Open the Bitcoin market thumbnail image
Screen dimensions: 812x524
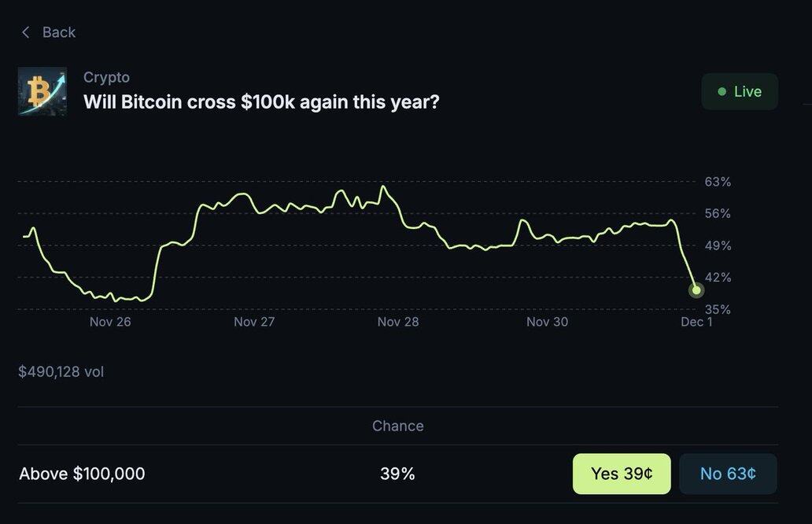(x=42, y=91)
